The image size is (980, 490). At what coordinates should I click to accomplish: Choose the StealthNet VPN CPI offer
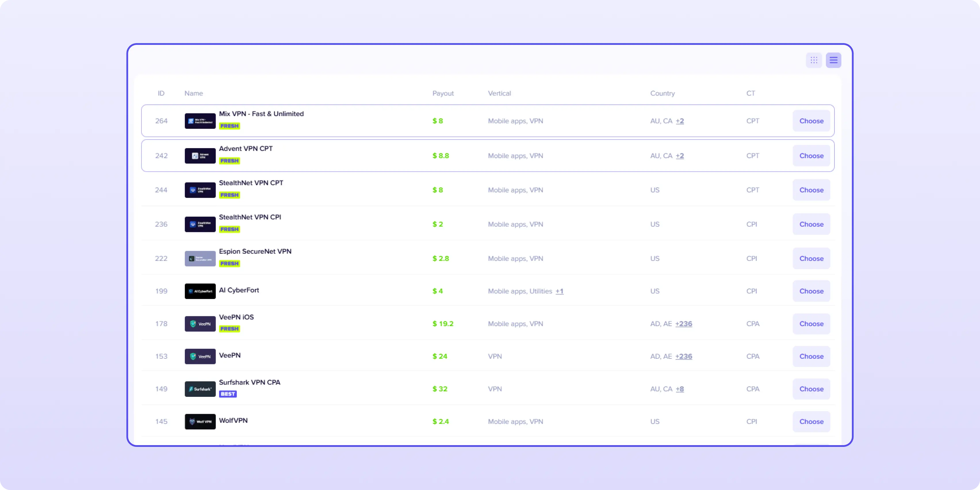point(811,224)
